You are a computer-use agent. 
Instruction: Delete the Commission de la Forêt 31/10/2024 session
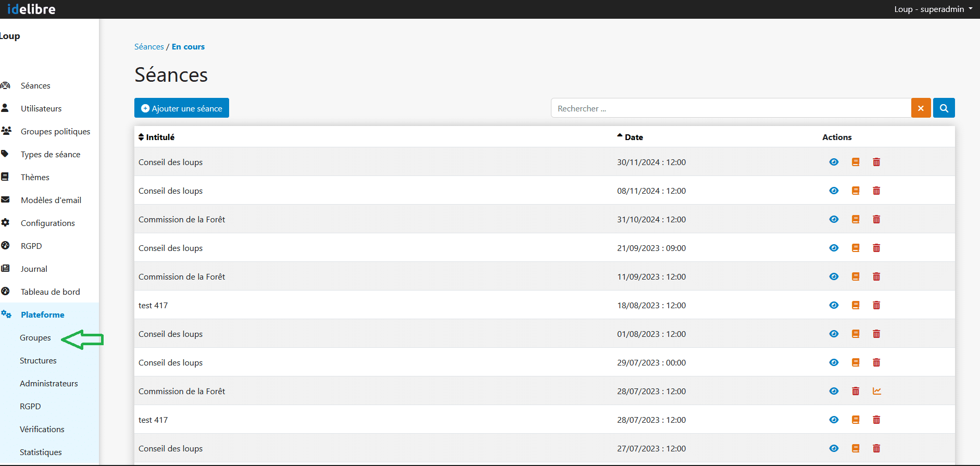(876, 219)
